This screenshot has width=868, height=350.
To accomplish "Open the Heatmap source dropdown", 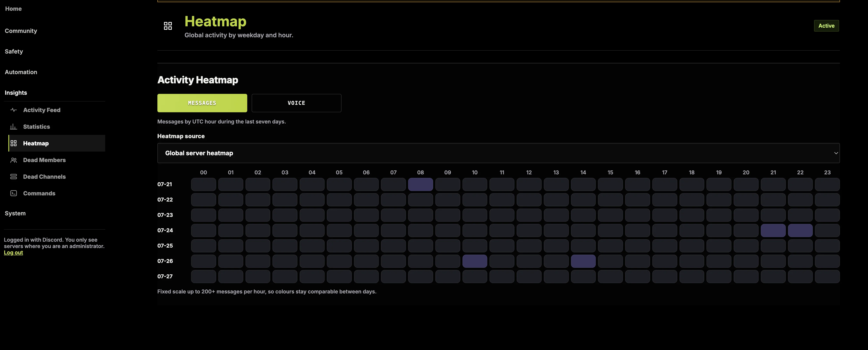I will (x=498, y=153).
